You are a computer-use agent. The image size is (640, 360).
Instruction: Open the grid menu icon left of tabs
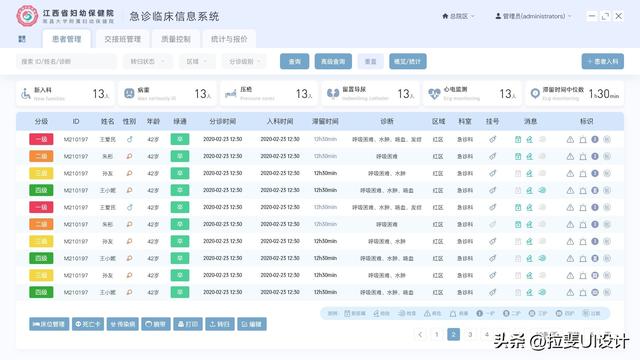tap(22, 39)
